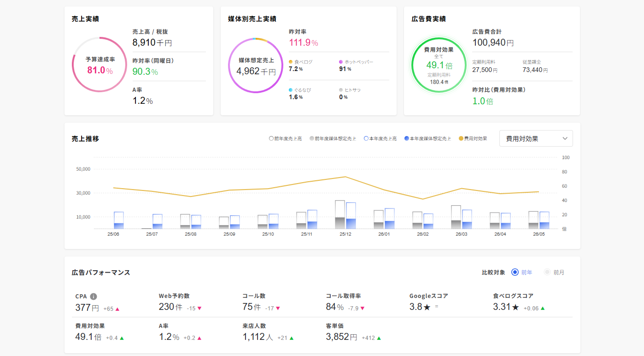This screenshot has width=644, height=356.
Task: Open the 費用対効果 dropdown selector
Action: (x=536, y=138)
